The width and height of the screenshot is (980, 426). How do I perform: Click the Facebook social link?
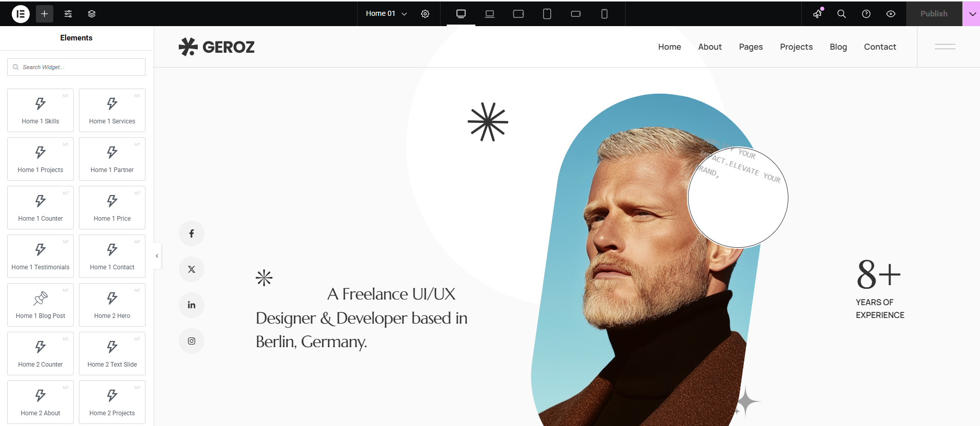click(x=192, y=233)
